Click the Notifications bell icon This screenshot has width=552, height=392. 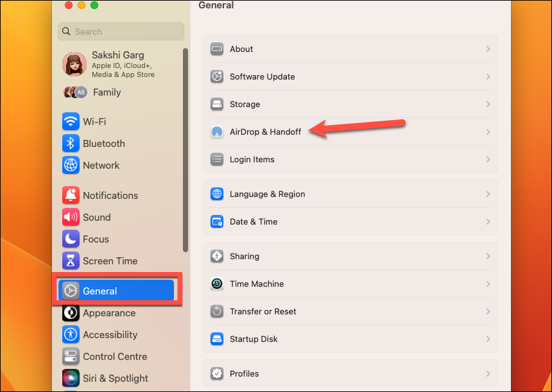(71, 195)
